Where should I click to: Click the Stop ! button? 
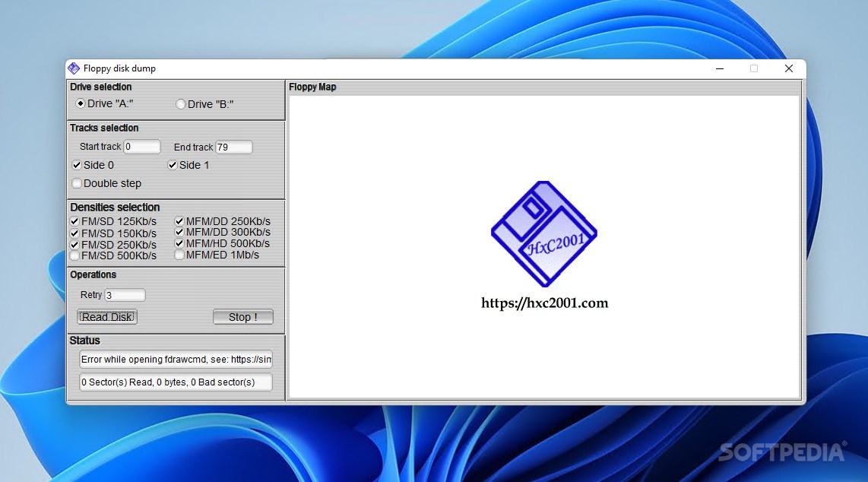pyautogui.click(x=243, y=317)
